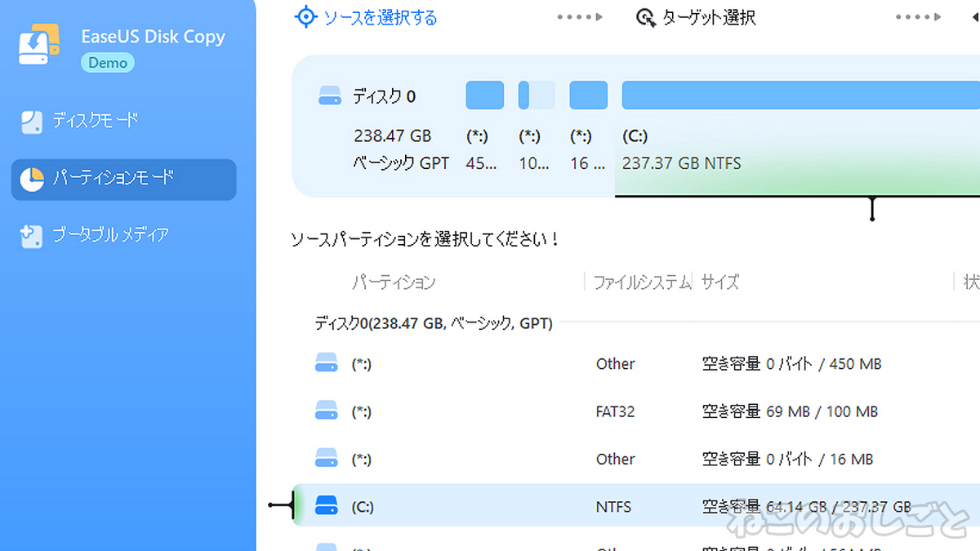
Task: Sort by the サイズ column header
Action: (720, 282)
